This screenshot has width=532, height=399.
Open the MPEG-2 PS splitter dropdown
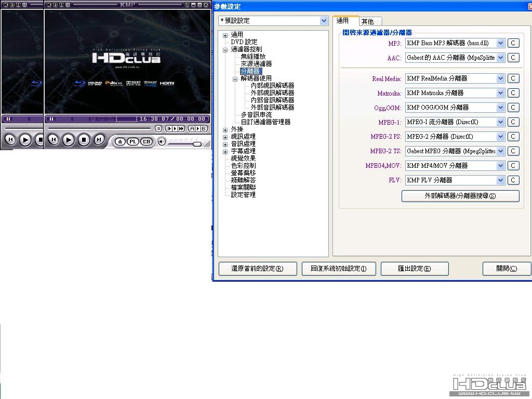coord(500,137)
